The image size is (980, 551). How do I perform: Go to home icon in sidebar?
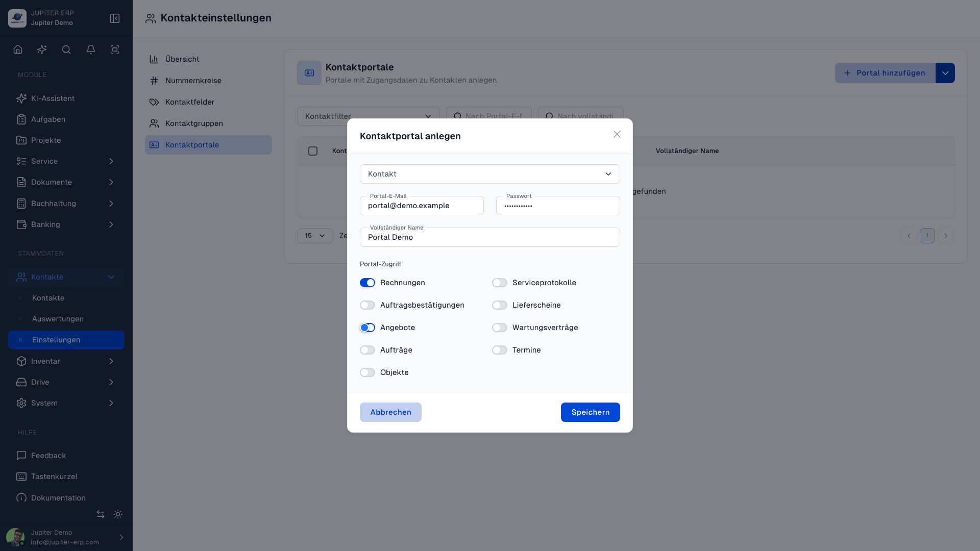(18, 49)
